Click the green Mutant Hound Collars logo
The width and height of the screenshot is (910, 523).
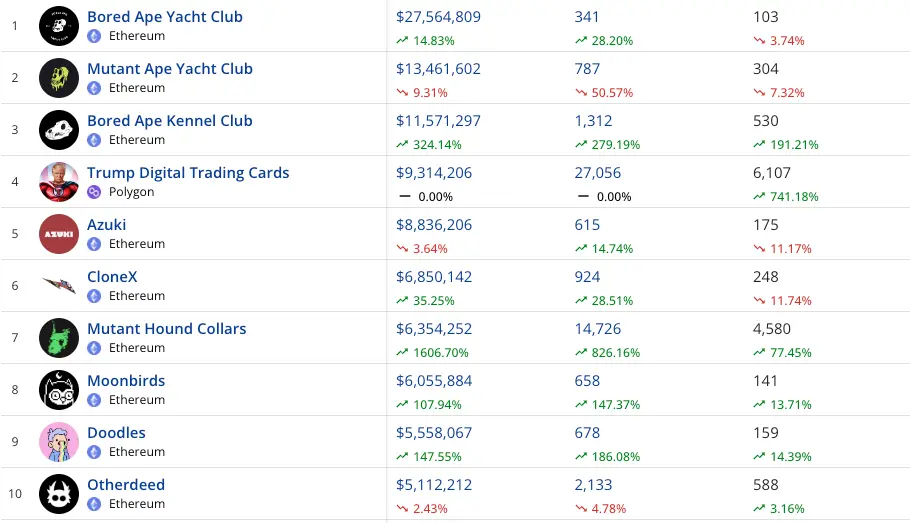(x=59, y=338)
